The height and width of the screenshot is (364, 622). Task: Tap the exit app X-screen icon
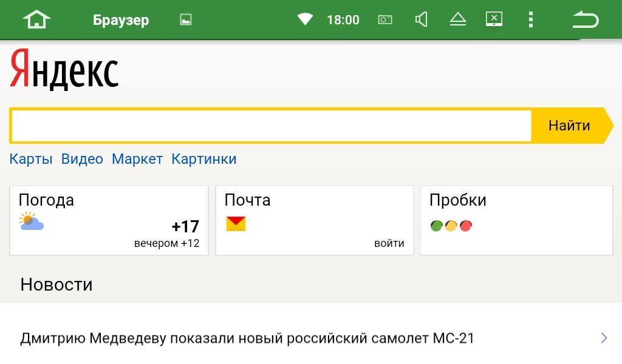click(494, 19)
